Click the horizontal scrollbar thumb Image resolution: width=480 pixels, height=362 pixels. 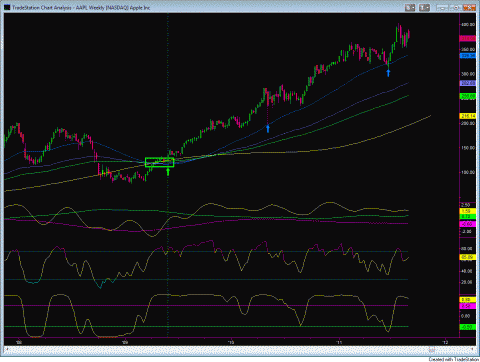[x=432, y=349]
